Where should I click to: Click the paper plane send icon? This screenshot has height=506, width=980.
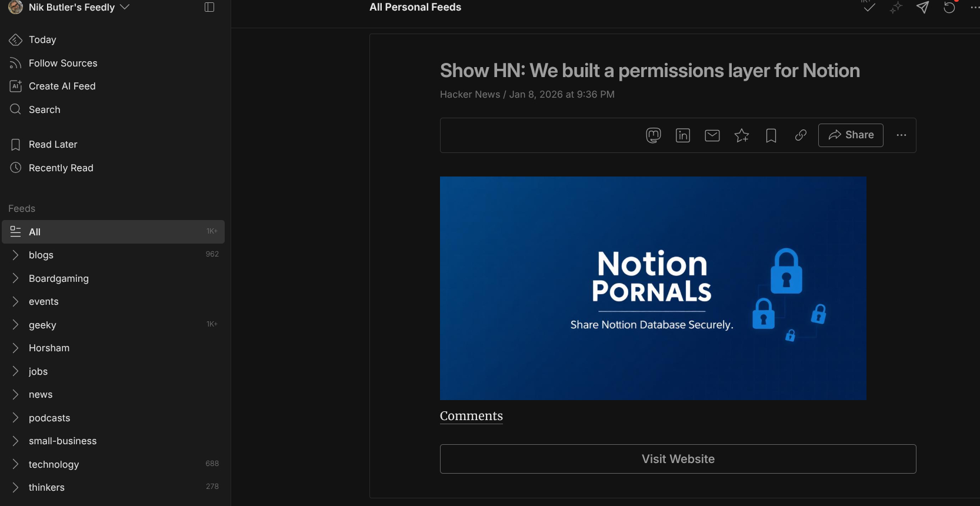pos(922,8)
